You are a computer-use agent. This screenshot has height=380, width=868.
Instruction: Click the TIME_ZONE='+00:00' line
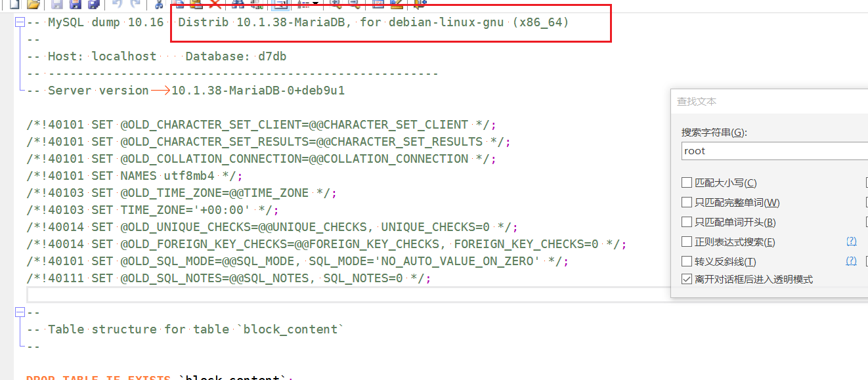(x=153, y=210)
